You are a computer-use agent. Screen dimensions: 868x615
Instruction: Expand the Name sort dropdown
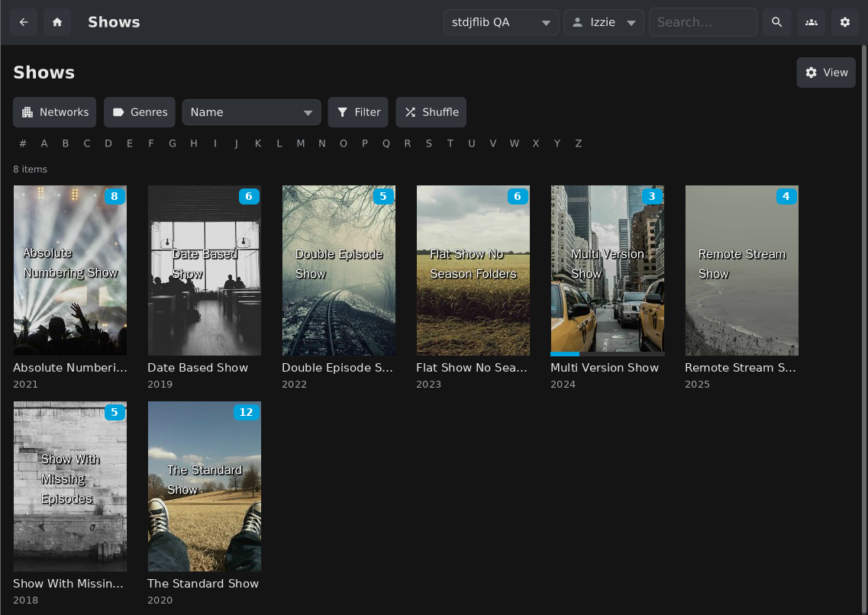click(x=251, y=112)
